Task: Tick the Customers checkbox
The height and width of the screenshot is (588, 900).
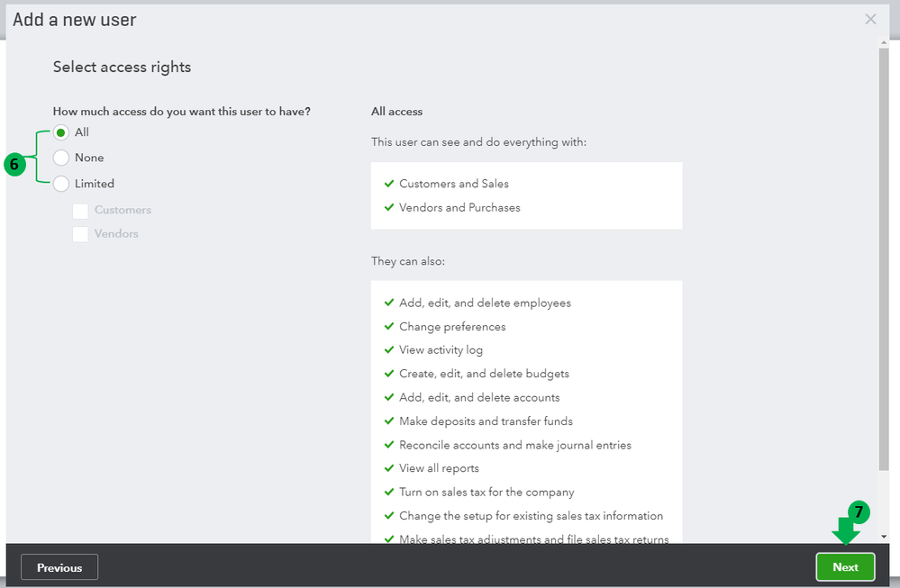Action: [80, 211]
